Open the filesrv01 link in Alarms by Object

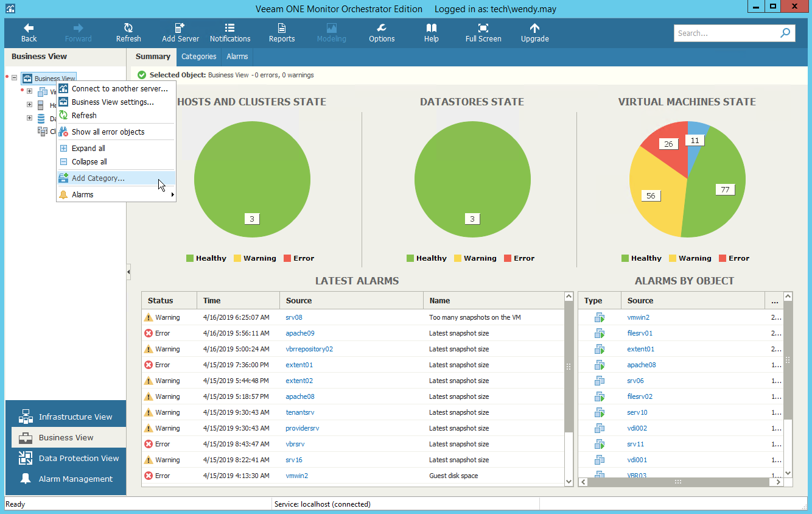[x=640, y=333]
